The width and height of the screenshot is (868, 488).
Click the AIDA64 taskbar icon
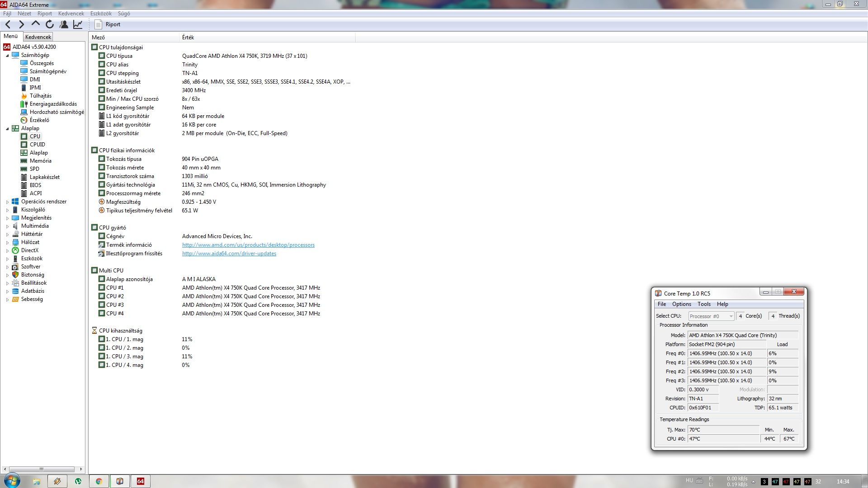pos(141,481)
